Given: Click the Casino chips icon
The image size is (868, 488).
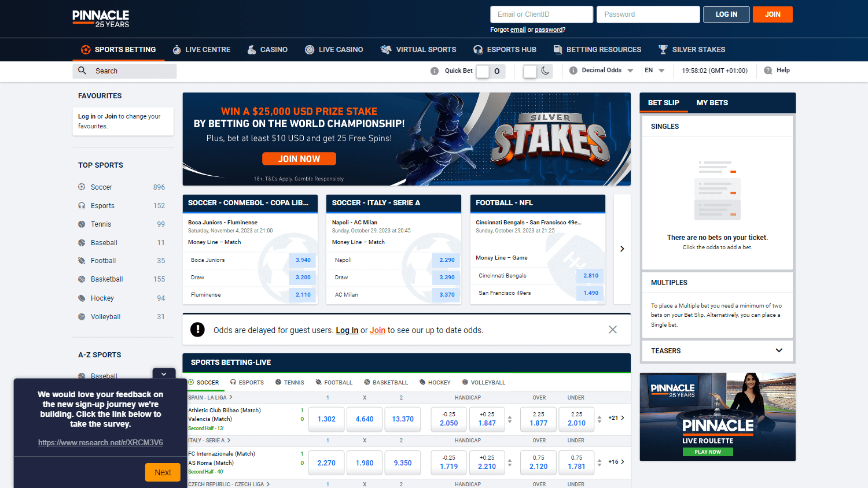Looking at the screenshot, I should tap(252, 50).
